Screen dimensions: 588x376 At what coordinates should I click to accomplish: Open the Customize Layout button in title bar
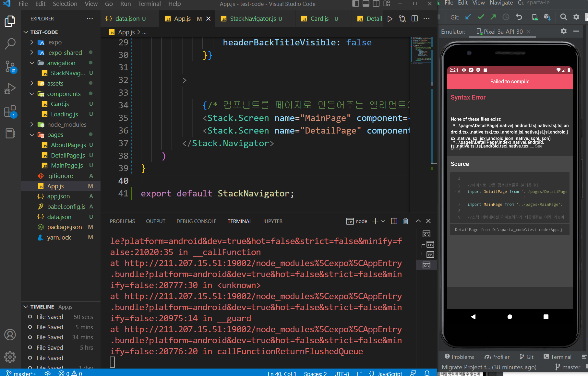(x=387, y=4)
